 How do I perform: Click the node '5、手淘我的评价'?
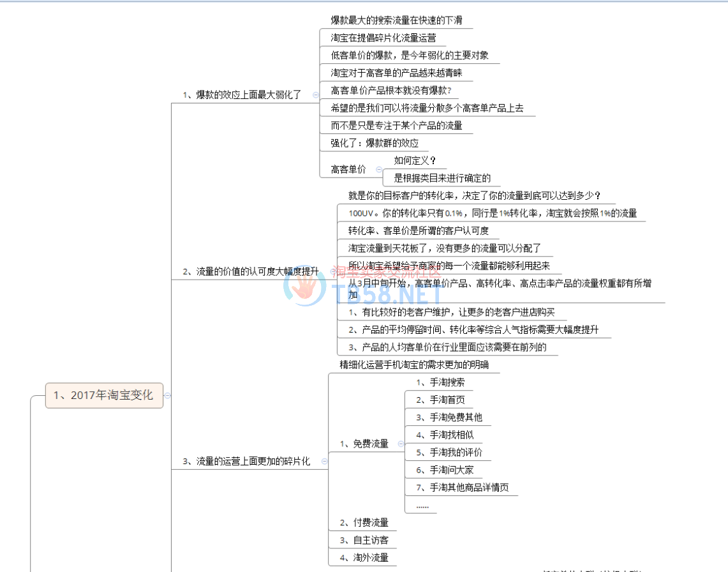[449, 453]
